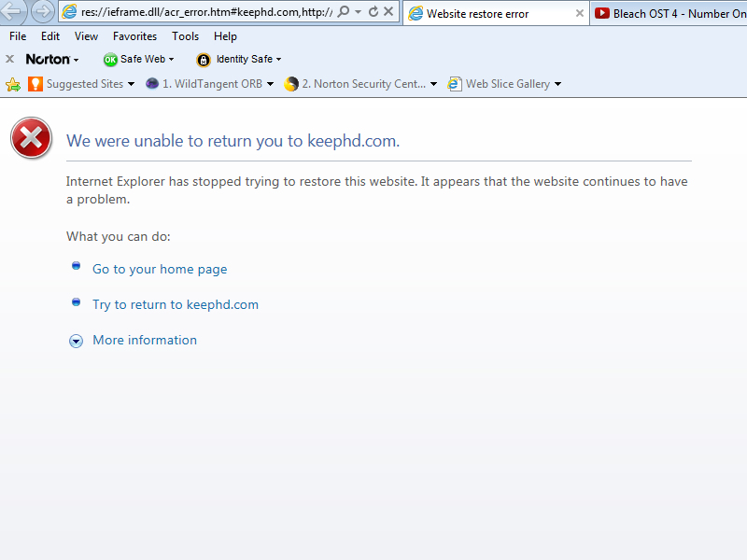Close the Website restore error tab
747x560 pixels.
pyautogui.click(x=580, y=13)
